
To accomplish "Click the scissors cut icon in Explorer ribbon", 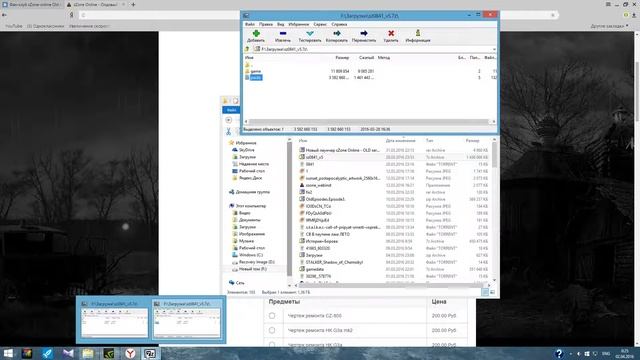I will [229, 131].
